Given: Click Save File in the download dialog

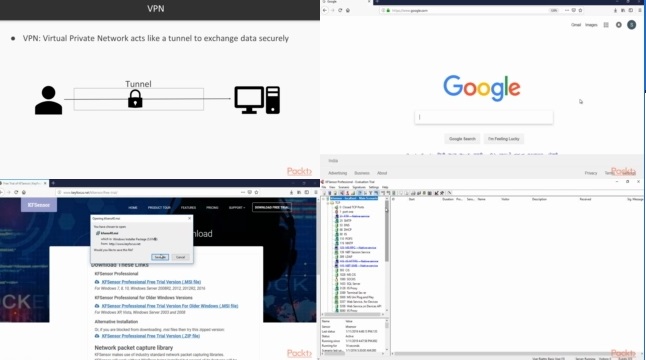Looking at the screenshot, I should coord(160,257).
